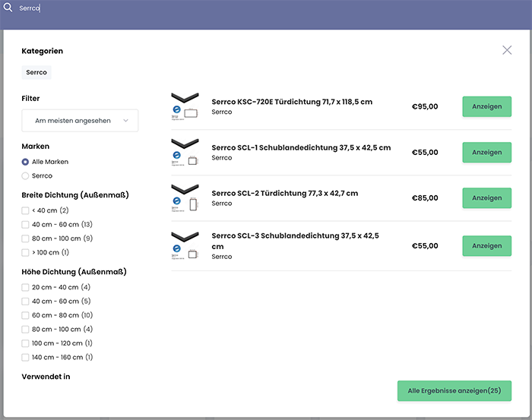Open the 'Serrco SCL-1 Schublandedichtung' product title
This screenshot has width=532, height=420.
tap(301, 147)
